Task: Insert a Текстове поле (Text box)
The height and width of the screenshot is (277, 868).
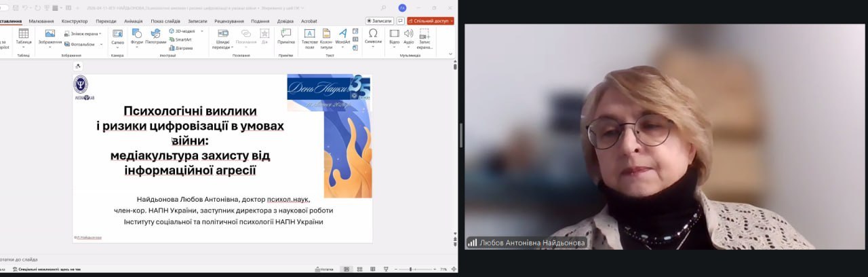Action: click(x=309, y=37)
